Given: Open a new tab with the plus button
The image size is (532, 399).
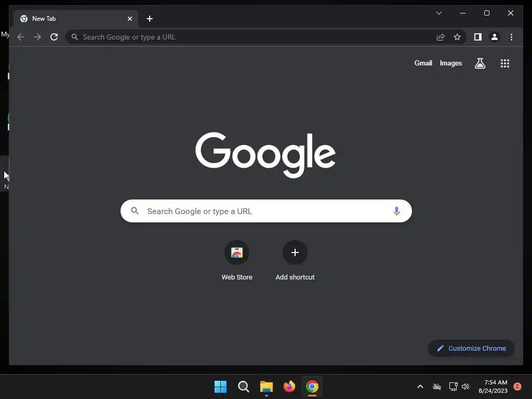Looking at the screenshot, I should point(150,19).
